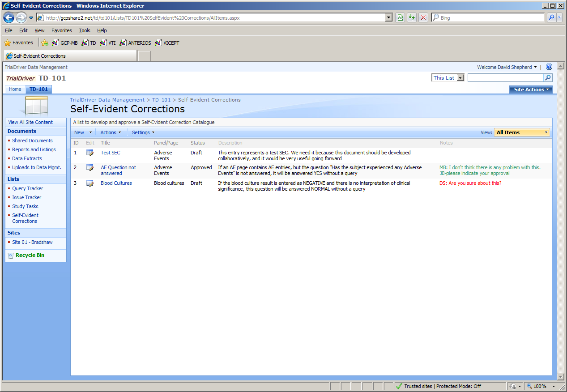
Task: Open the Tools menu in the menu bar
Action: pyautogui.click(x=85, y=30)
